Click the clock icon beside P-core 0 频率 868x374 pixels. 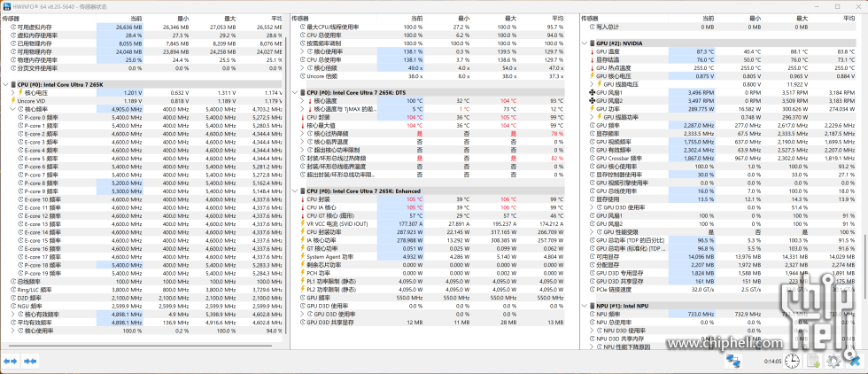click(x=20, y=118)
